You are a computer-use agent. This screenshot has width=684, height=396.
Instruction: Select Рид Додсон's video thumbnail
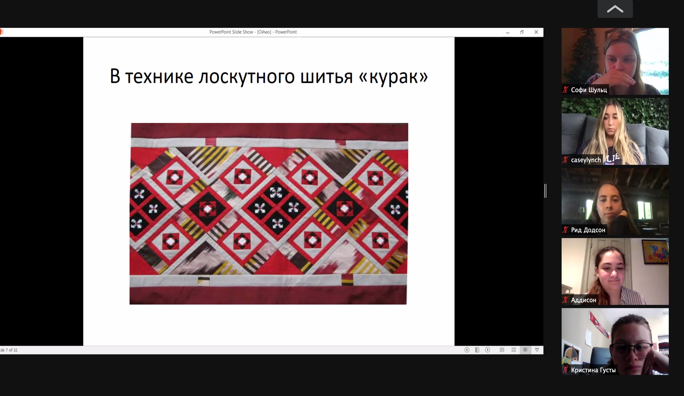tap(615, 201)
